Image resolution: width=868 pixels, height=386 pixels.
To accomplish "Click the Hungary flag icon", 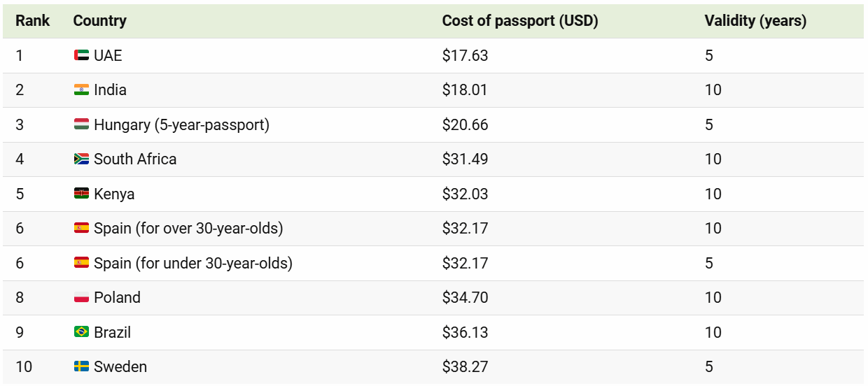I will click(81, 124).
